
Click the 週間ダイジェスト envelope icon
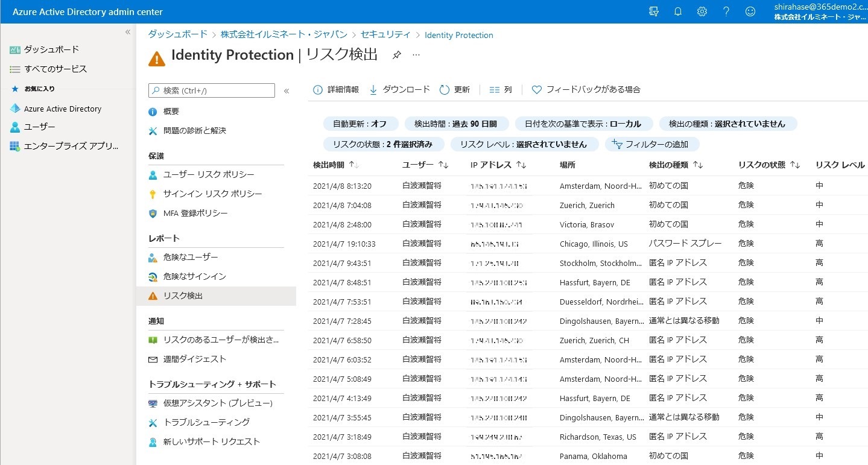pos(153,359)
